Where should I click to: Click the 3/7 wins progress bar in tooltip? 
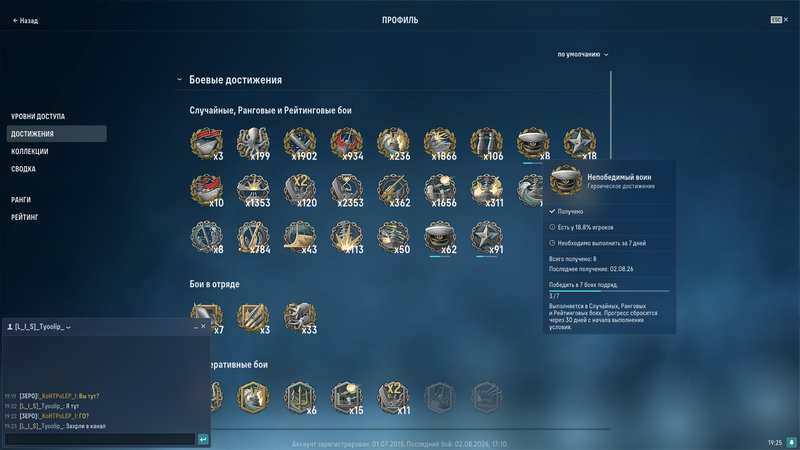click(609, 291)
